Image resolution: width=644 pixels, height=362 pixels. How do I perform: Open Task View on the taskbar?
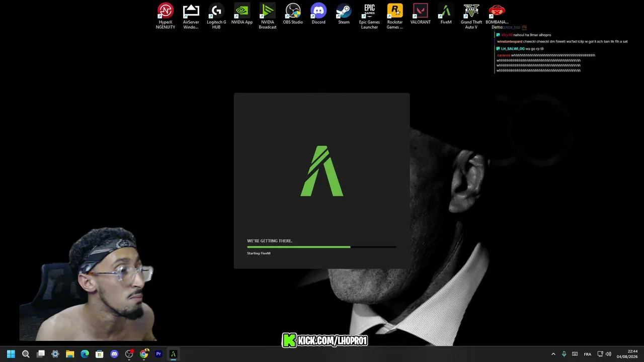(41, 354)
